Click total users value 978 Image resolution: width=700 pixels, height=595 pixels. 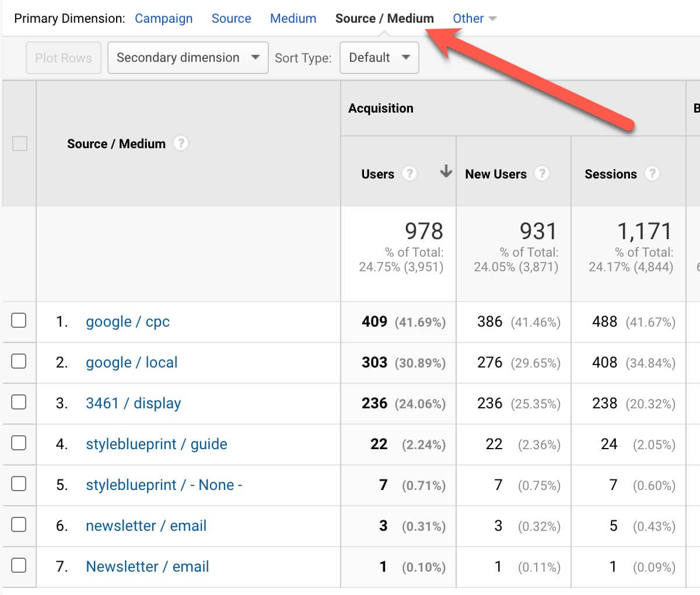pos(424,232)
